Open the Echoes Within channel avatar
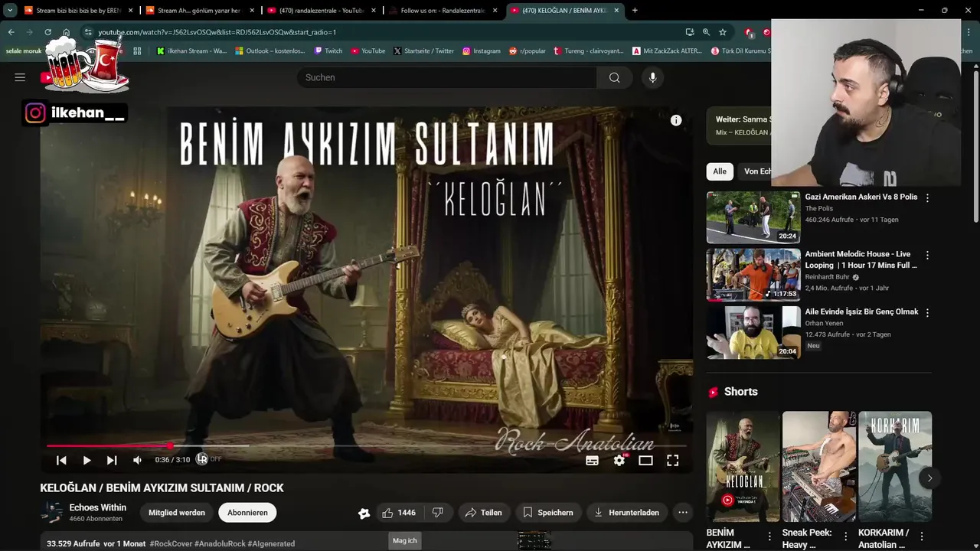Screen dimensions: 980x551 (x=51, y=513)
